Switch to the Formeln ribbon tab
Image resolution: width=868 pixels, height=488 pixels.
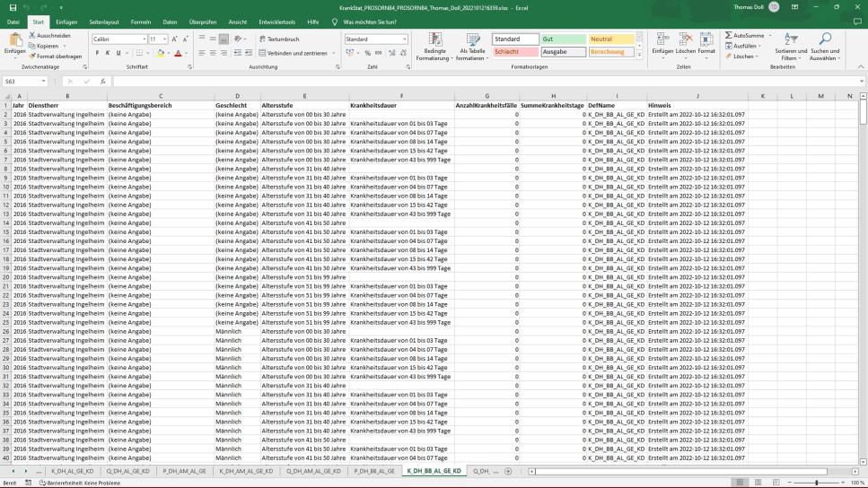[140, 22]
